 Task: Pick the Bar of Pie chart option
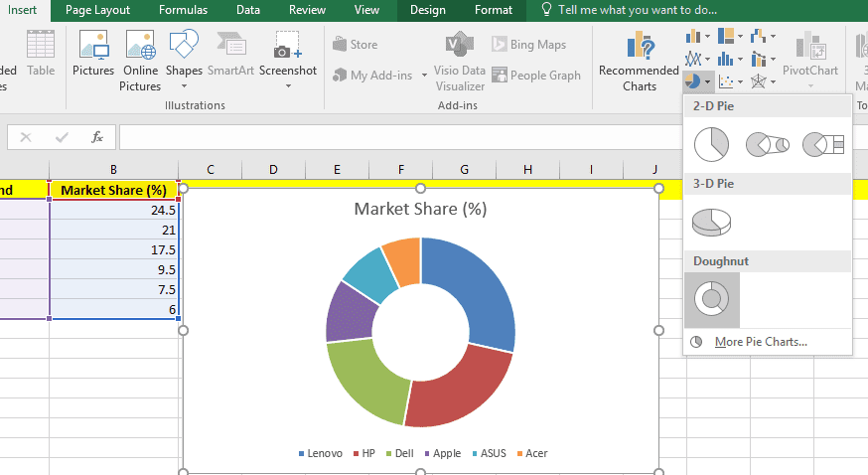click(x=822, y=145)
